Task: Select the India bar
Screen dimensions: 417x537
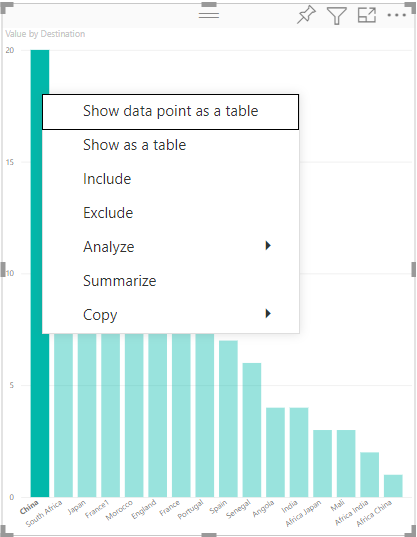Action: click(x=299, y=452)
